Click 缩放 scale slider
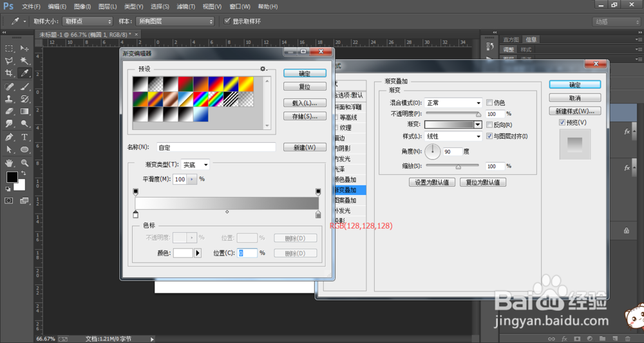This screenshot has height=343, width=644. [x=452, y=166]
